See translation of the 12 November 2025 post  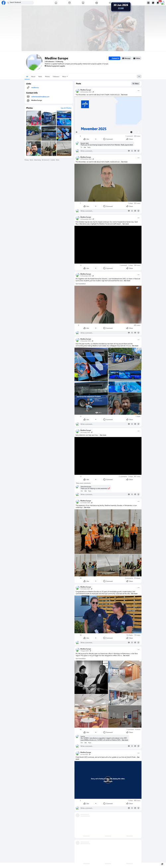(80, 284)
